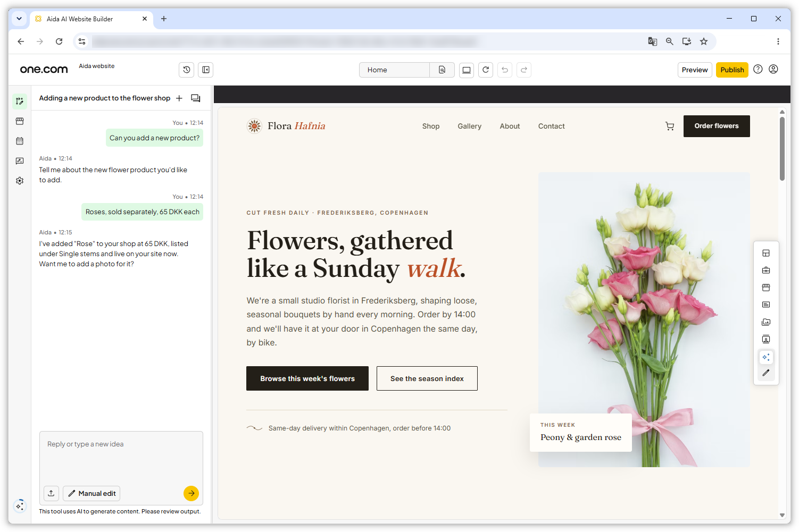Upload a file in the chat box
The height and width of the screenshot is (532, 799).
point(51,493)
